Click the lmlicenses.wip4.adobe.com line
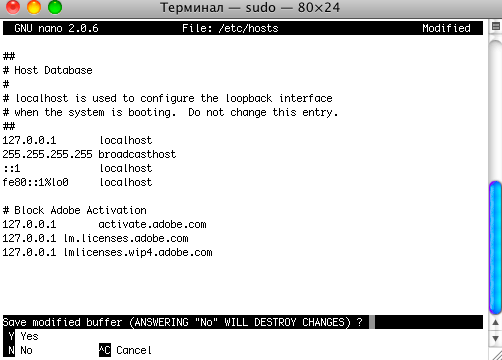This screenshot has width=502, height=360. click(107, 252)
